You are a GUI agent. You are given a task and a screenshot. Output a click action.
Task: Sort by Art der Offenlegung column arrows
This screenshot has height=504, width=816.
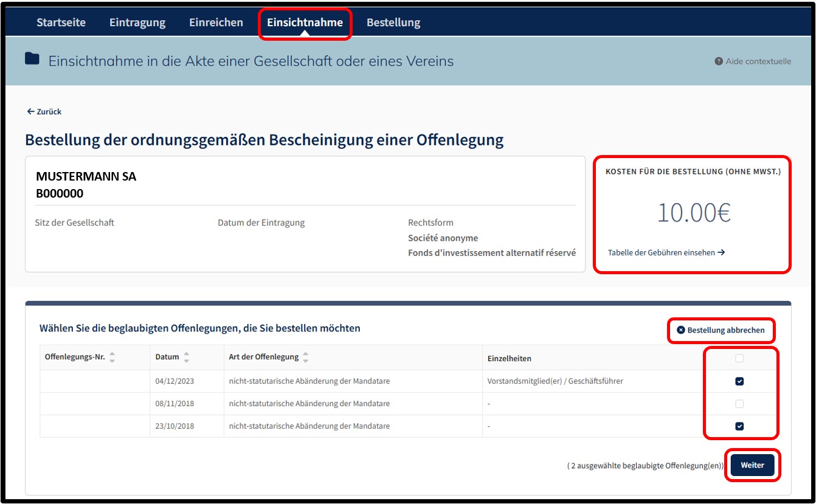pyautogui.click(x=306, y=357)
